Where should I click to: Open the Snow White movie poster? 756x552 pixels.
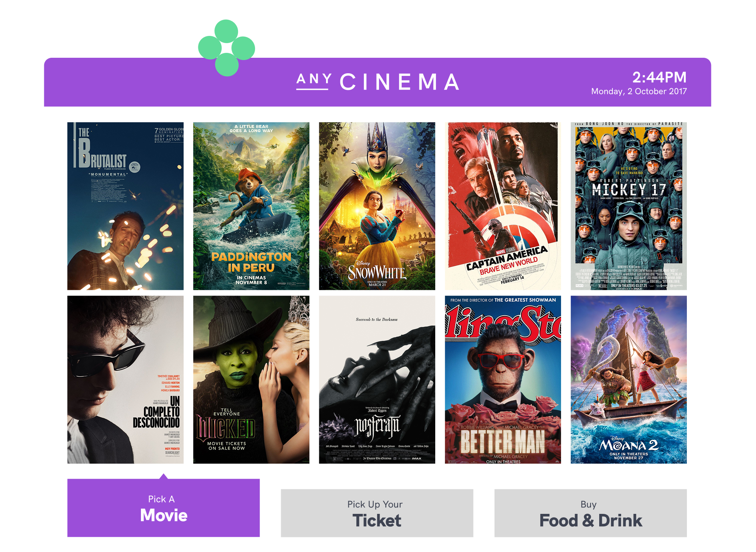point(377,206)
